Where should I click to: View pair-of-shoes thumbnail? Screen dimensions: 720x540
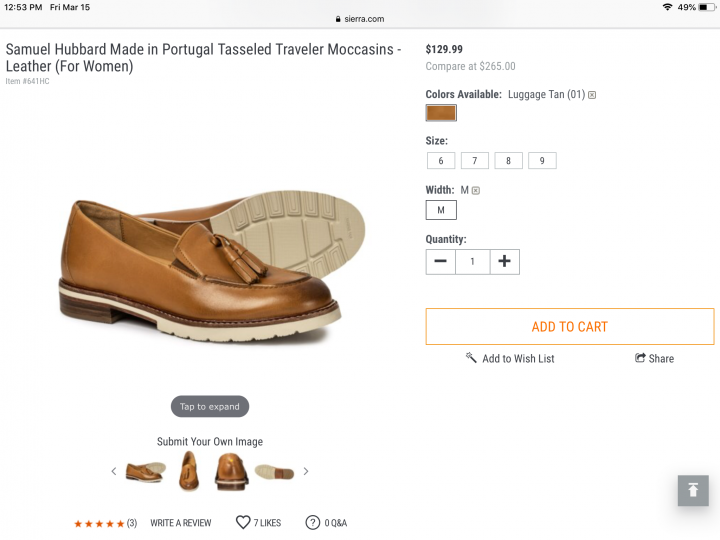tap(146, 472)
